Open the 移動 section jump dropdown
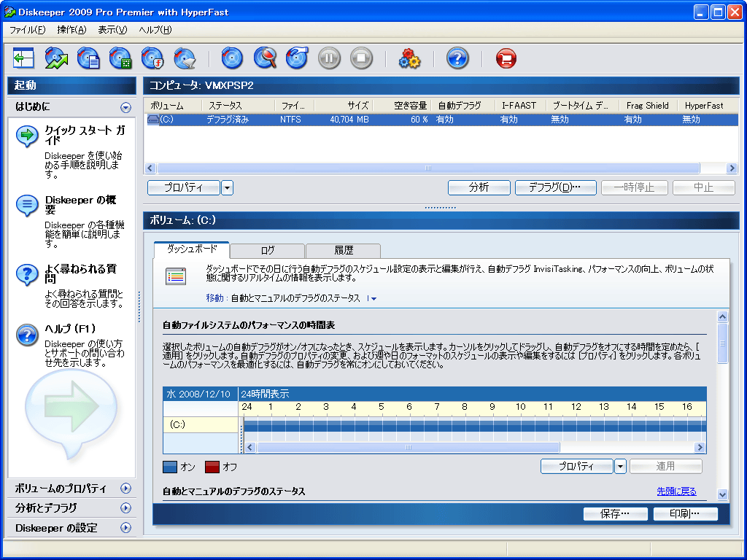Viewport: 747px width, 560px height. pos(372,298)
